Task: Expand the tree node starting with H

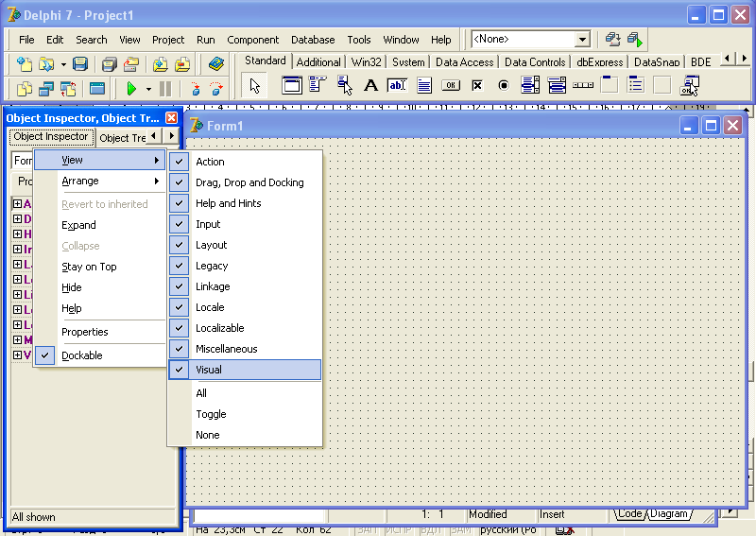Action: 17,233
